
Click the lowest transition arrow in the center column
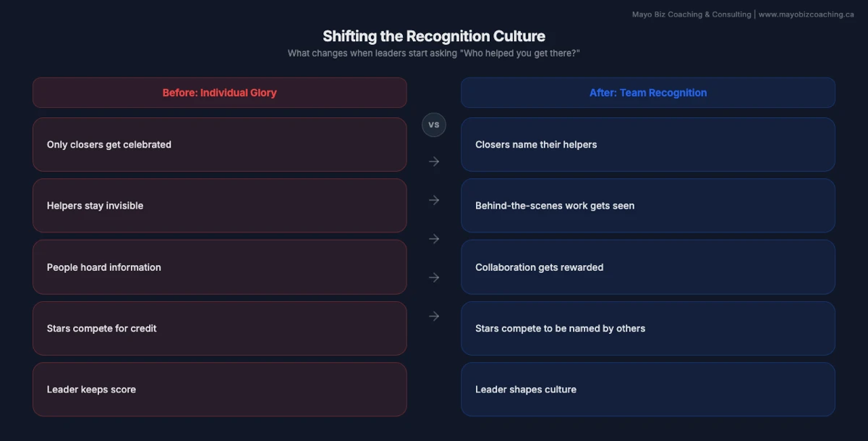click(434, 316)
